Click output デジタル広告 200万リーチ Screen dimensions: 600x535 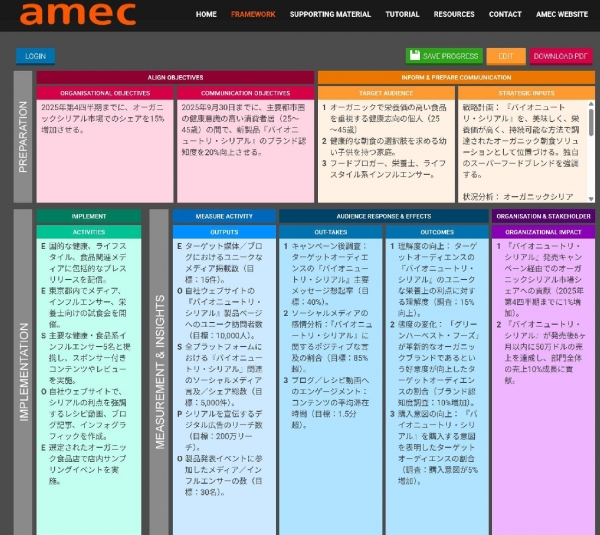point(220,431)
